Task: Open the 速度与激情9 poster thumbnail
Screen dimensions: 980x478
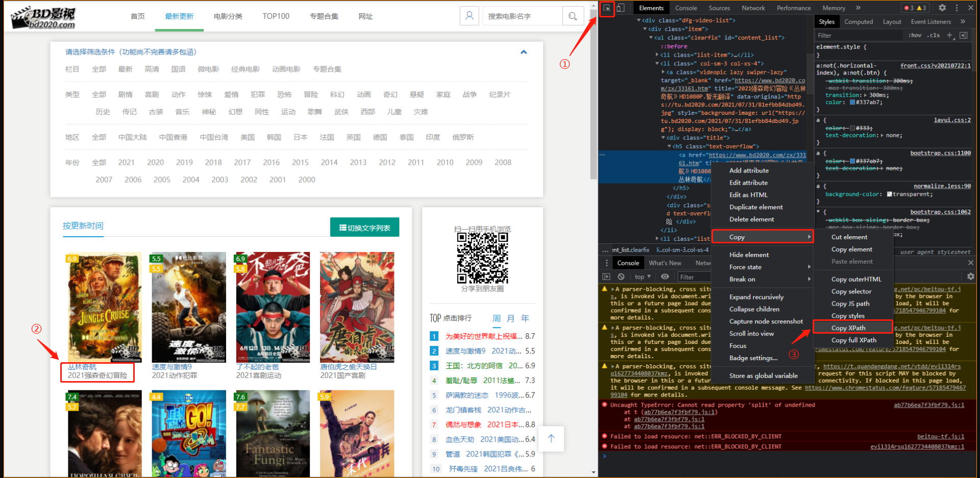Action: click(x=189, y=307)
